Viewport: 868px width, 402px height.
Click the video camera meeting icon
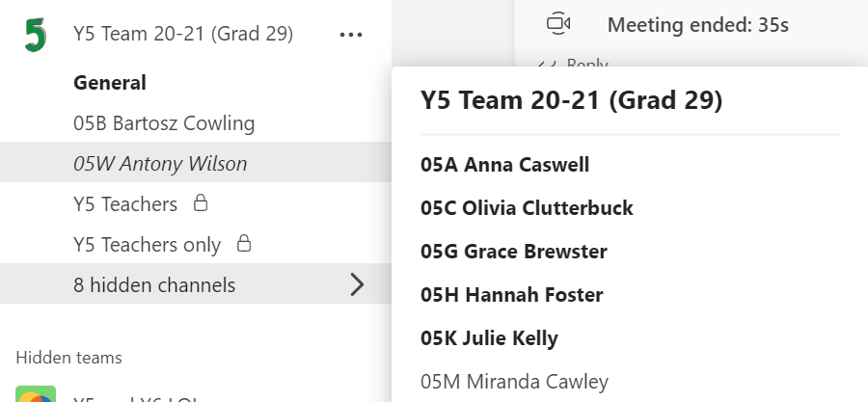558,24
